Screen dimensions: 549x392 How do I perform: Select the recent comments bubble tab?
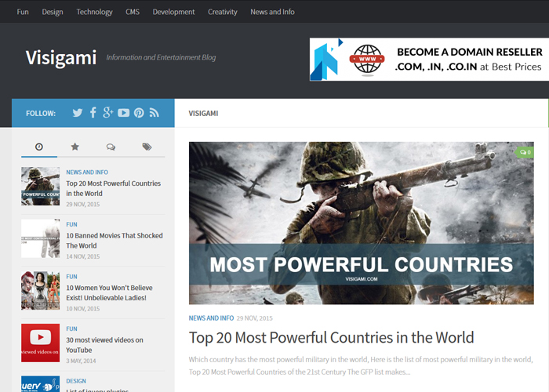click(x=111, y=147)
